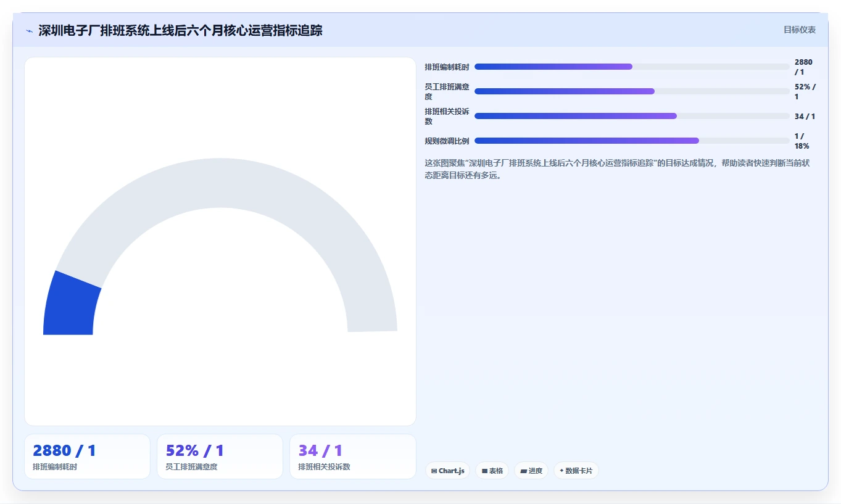841x504 pixels.
Task: Click the 规则微调比例 progress bar
Action: 632,141
